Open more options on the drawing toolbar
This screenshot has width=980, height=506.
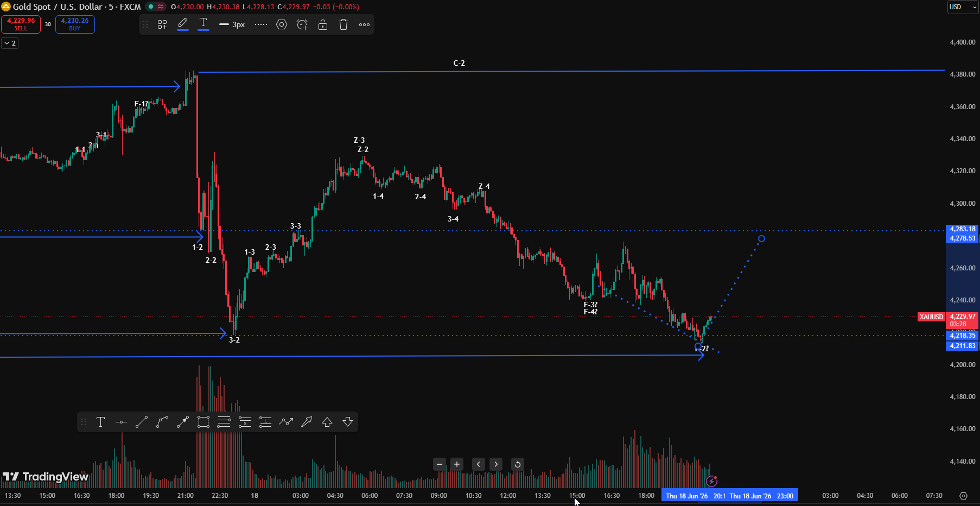pos(364,24)
